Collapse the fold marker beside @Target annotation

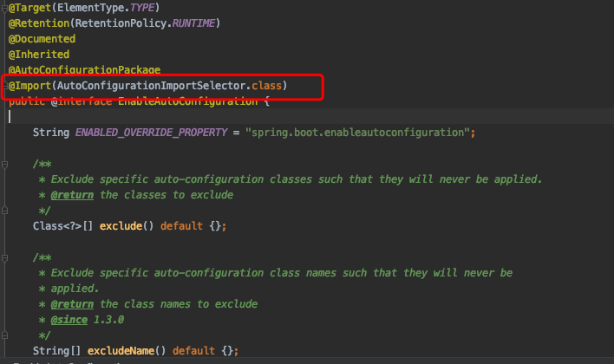pyautogui.click(x=4, y=8)
